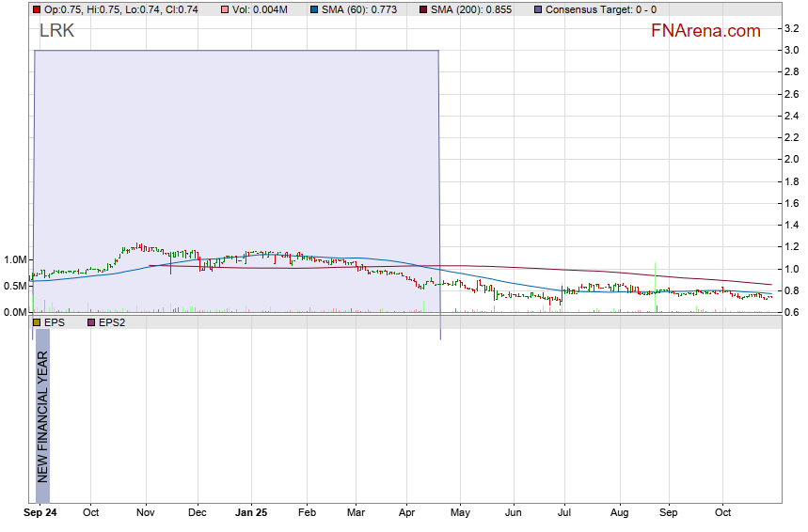
Task: Select the May label on the time axis
Action: click(460, 513)
